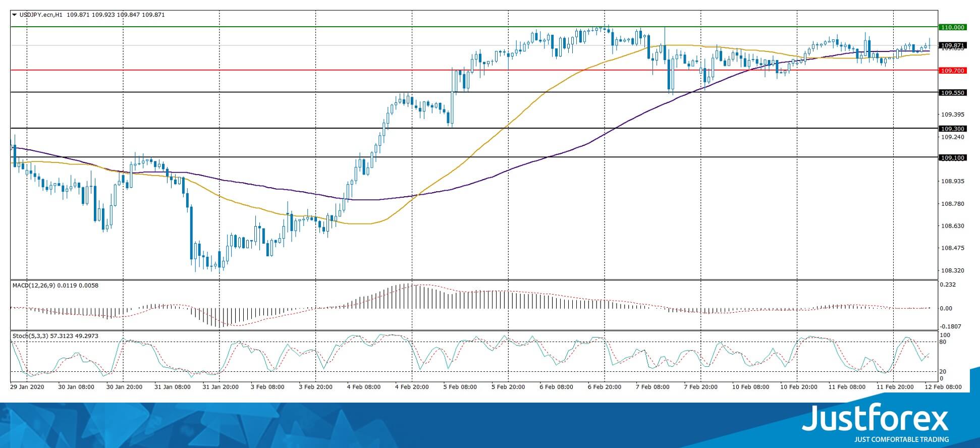This screenshot has width=980, height=448.
Task: Click the 3 Feb 08:00 time label
Action: (267, 387)
